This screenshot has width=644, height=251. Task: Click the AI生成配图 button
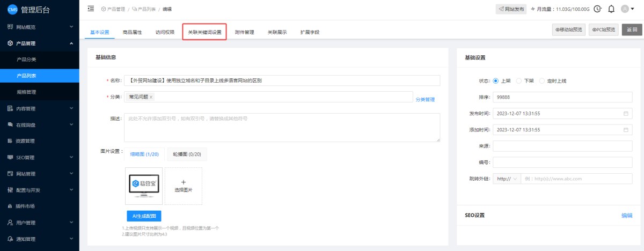(144, 216)
